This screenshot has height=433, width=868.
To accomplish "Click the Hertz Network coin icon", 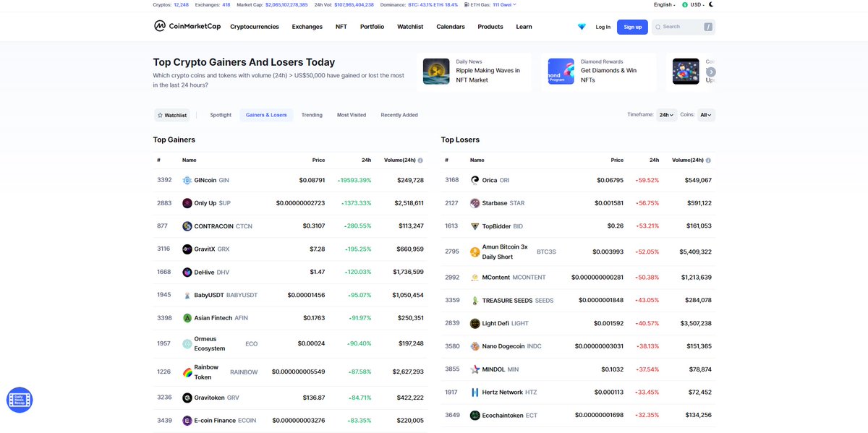I will [475, 393].
